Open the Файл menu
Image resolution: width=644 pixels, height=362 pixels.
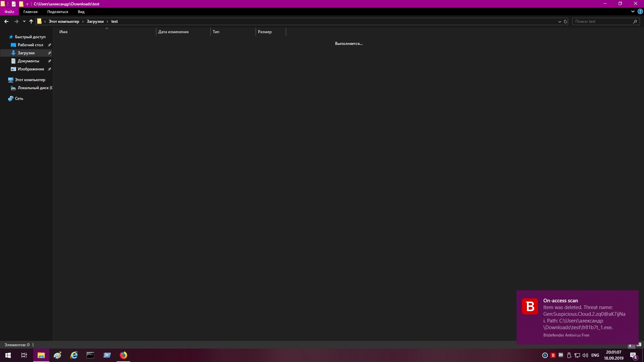pyautogui.click(x=9, y=12)
